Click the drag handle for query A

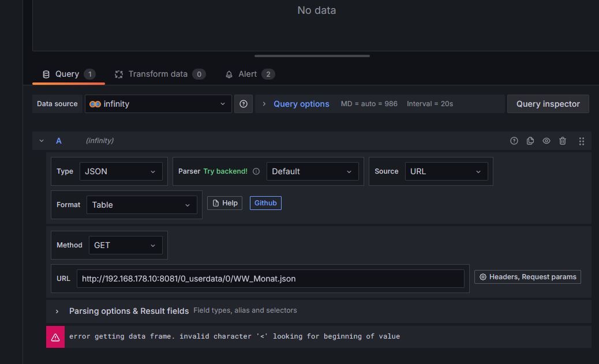coord(581,141)
